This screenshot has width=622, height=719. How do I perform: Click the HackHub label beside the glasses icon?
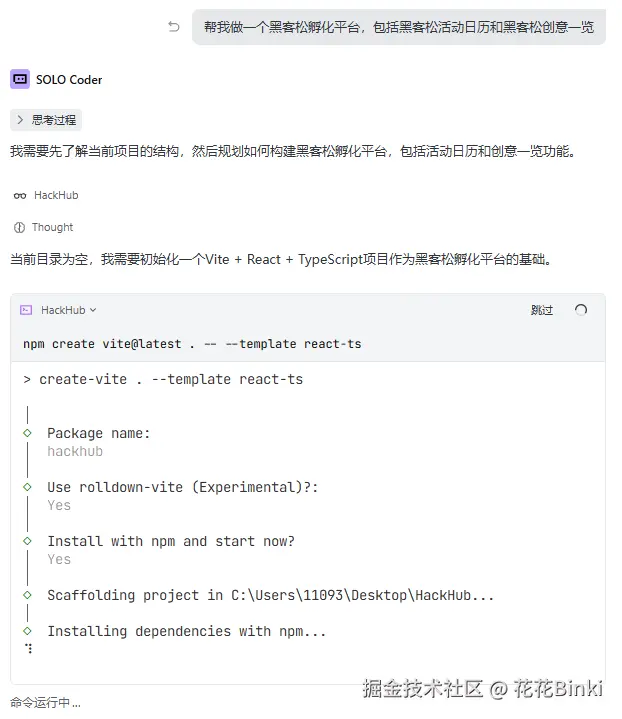[56, 195]
